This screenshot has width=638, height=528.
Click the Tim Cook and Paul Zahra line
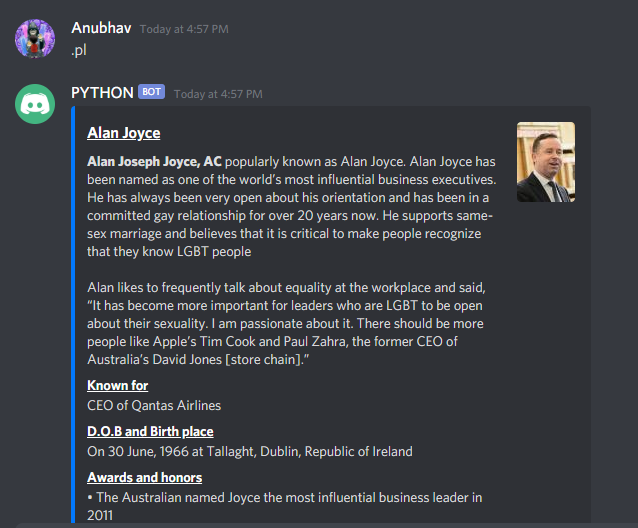click(272, 341)
